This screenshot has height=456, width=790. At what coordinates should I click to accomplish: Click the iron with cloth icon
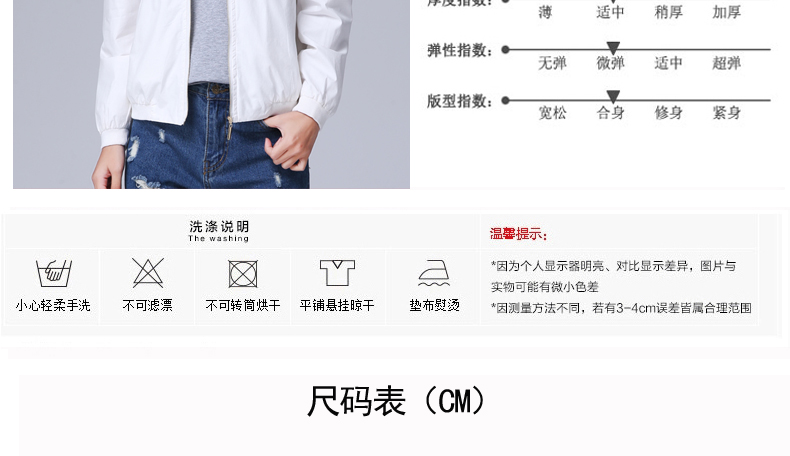pyautogui.click(x=434, y=273)
